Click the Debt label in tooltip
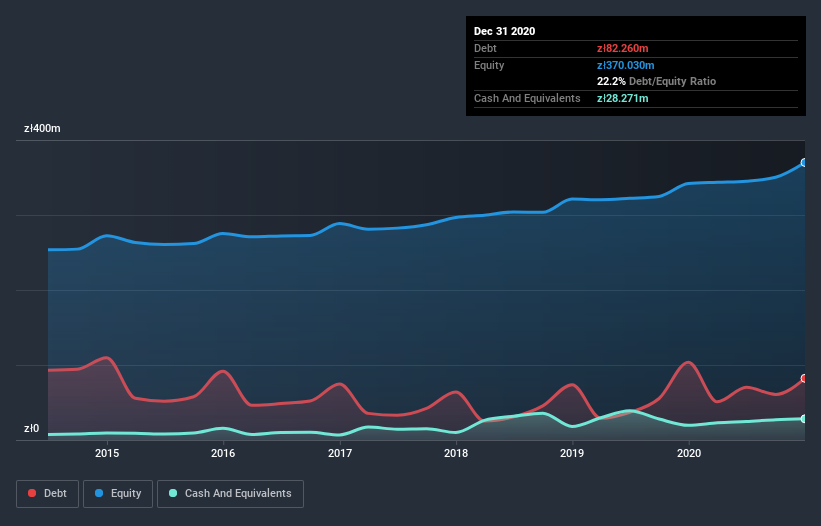 [x=485, y=48]
